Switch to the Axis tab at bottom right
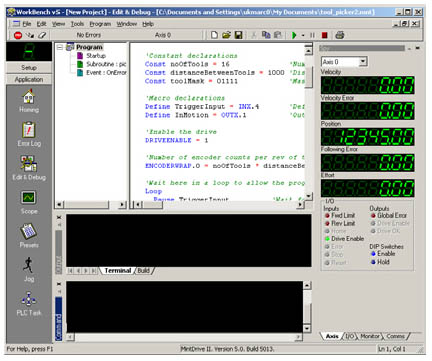432x361 pixels. point(332,336)
